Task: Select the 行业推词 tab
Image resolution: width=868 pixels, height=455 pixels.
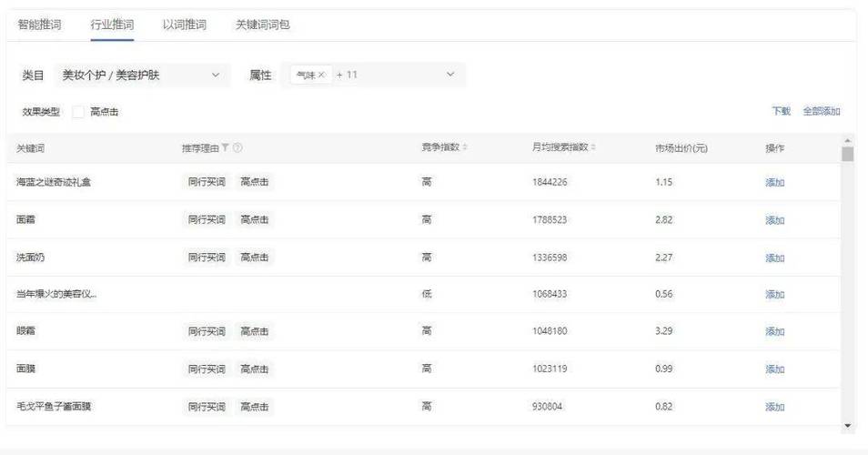Action: (x=112, y=25)
